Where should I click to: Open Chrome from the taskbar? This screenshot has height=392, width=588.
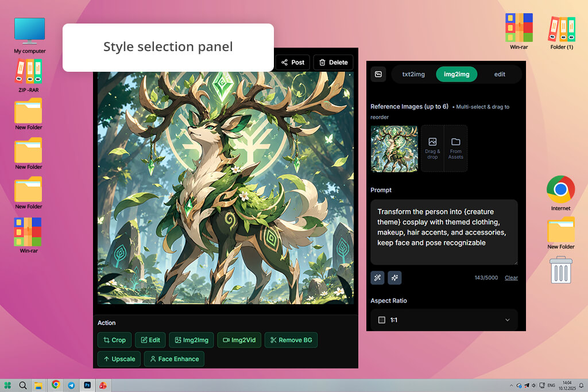[56, 385]
